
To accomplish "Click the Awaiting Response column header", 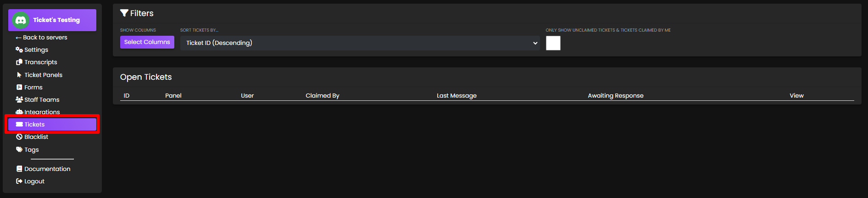I will click(615, 95).
